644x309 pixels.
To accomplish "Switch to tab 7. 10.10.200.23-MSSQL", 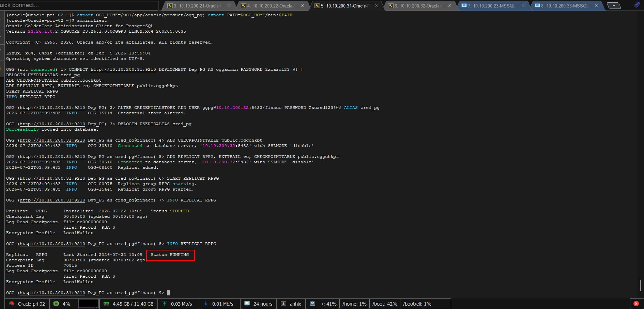I will (x=493, y=6).
